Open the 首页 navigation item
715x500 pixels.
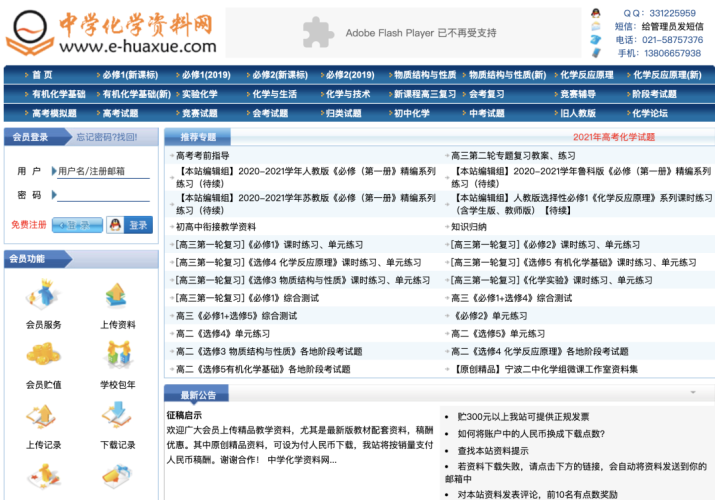(42, 75)
